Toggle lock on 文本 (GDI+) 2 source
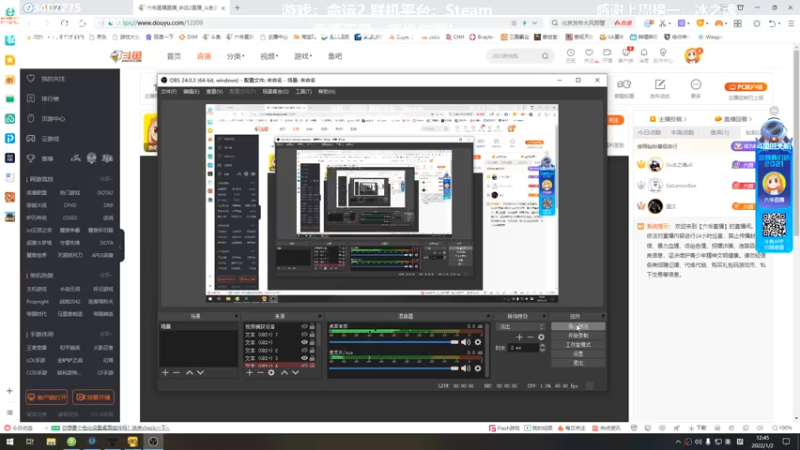The height and width of the screenshot is (450, 800). pyautogui.click(x=312, y=351)
